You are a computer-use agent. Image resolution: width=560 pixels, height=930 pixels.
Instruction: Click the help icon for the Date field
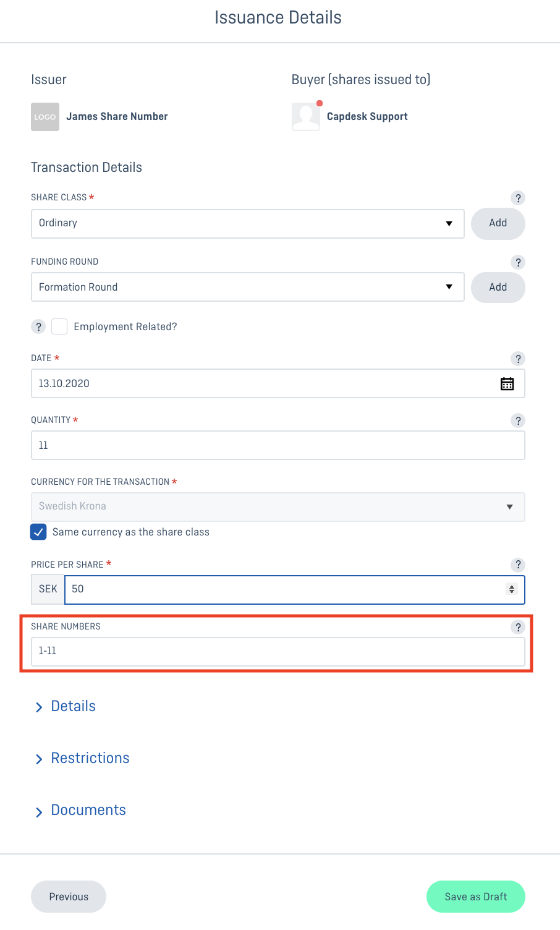point(518,359)
